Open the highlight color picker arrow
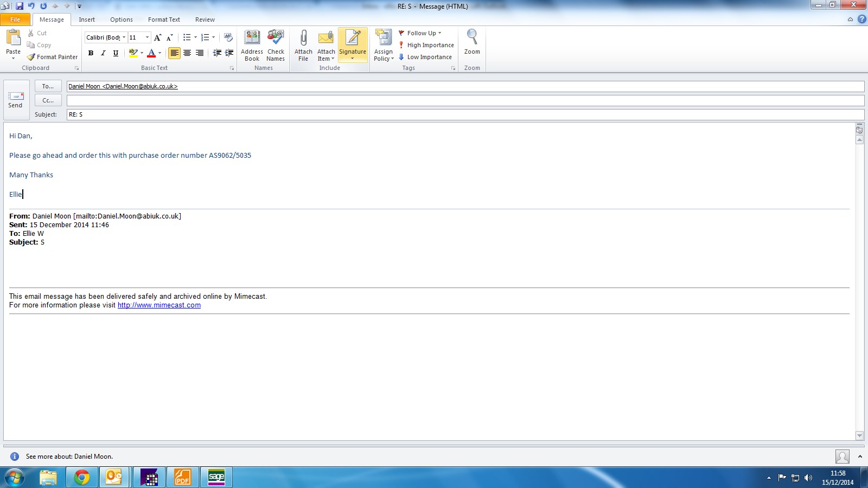 [x=142, y=53]
